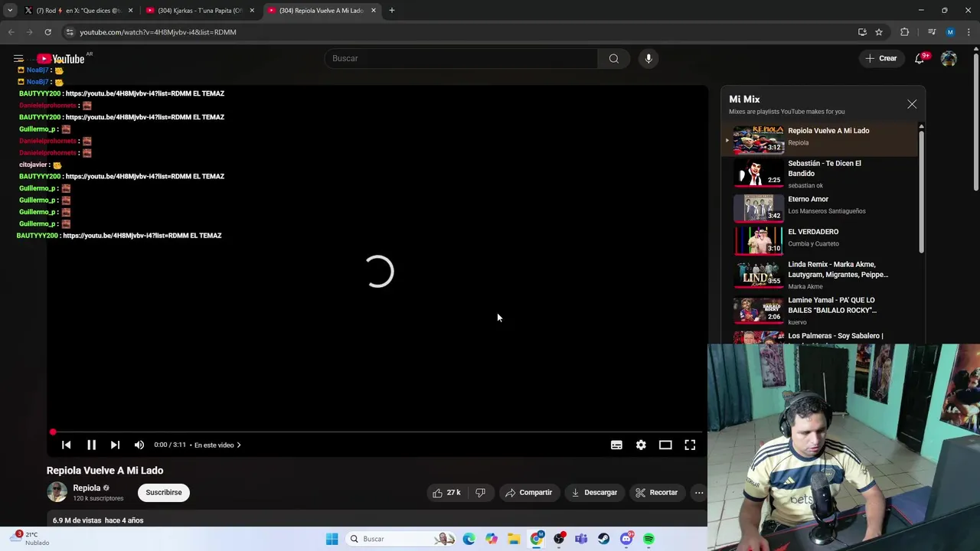Pause the video playback

point(91,445)
